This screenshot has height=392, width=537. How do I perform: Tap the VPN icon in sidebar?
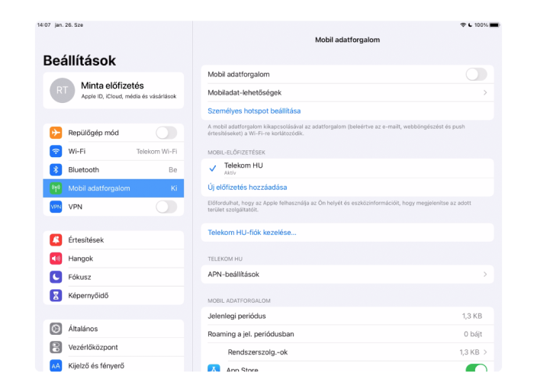coord(56,207)
